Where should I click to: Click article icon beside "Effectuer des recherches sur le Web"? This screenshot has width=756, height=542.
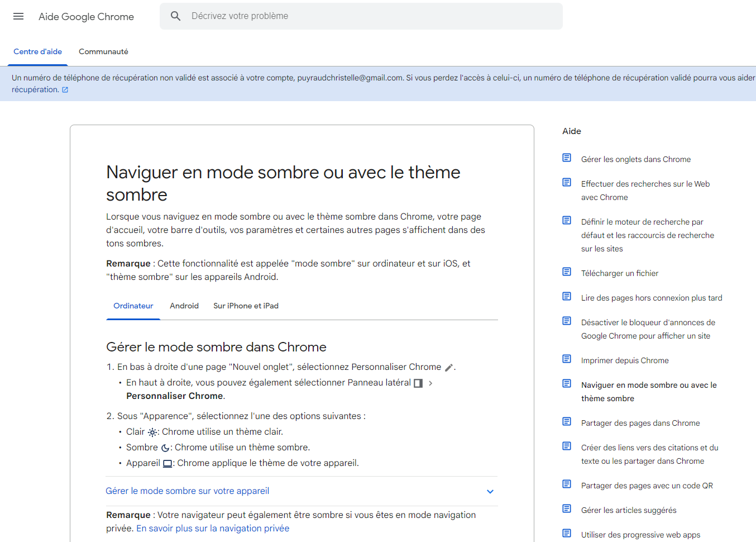[567, 183]
